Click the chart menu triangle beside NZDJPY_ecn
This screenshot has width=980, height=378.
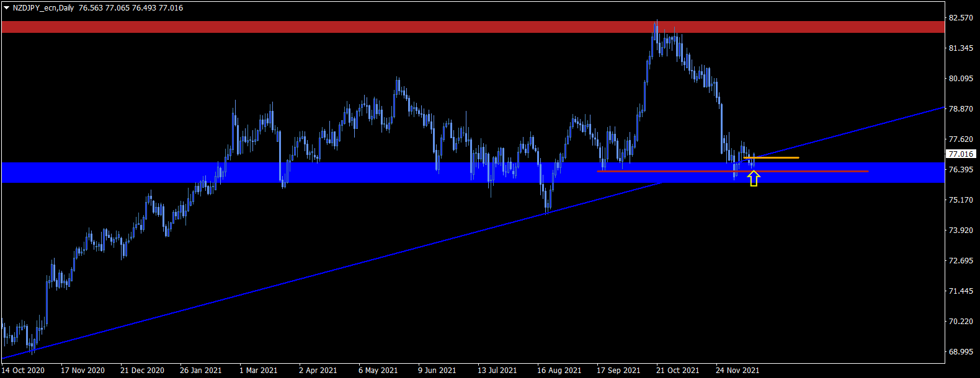coord(6,8)
